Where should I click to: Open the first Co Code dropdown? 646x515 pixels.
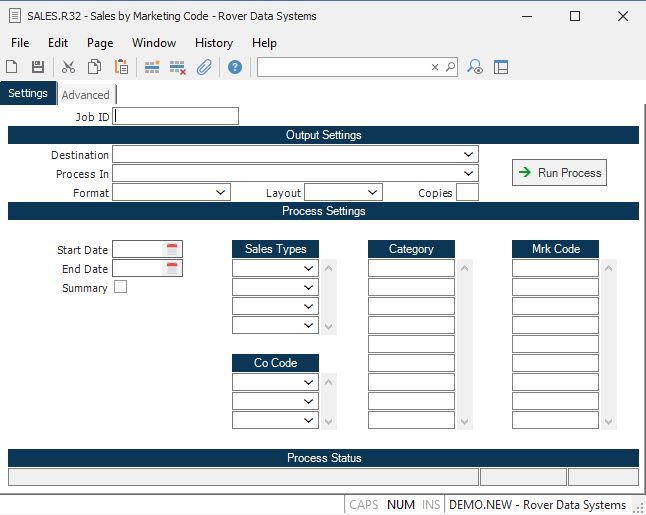tap(309, 382)
